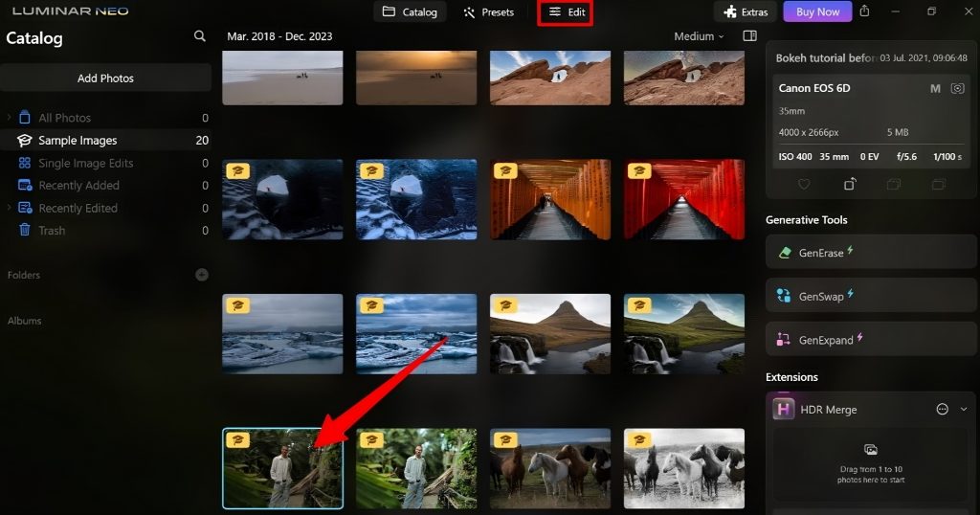This screenshot has width=980, height=515.
Task: Click the Mar. 2018 - Dec. 2023 date range
Action: (279, 36)
